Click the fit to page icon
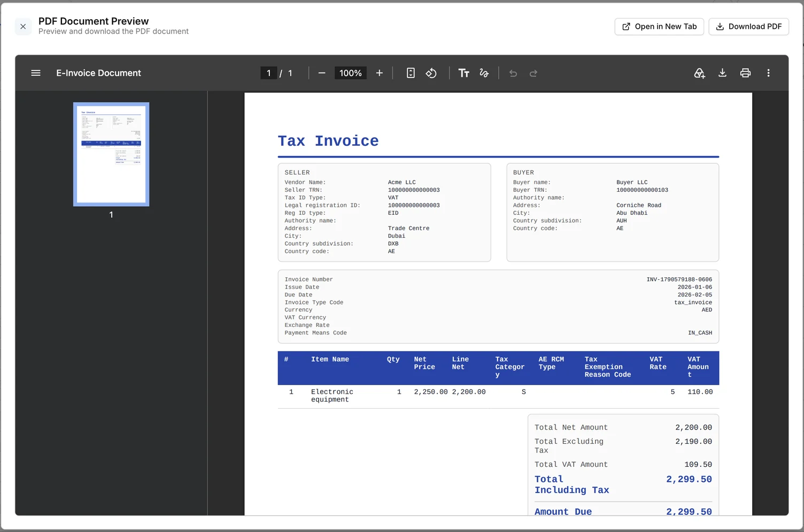The height and width of the screenshot is (532, 804). (411, 73)
